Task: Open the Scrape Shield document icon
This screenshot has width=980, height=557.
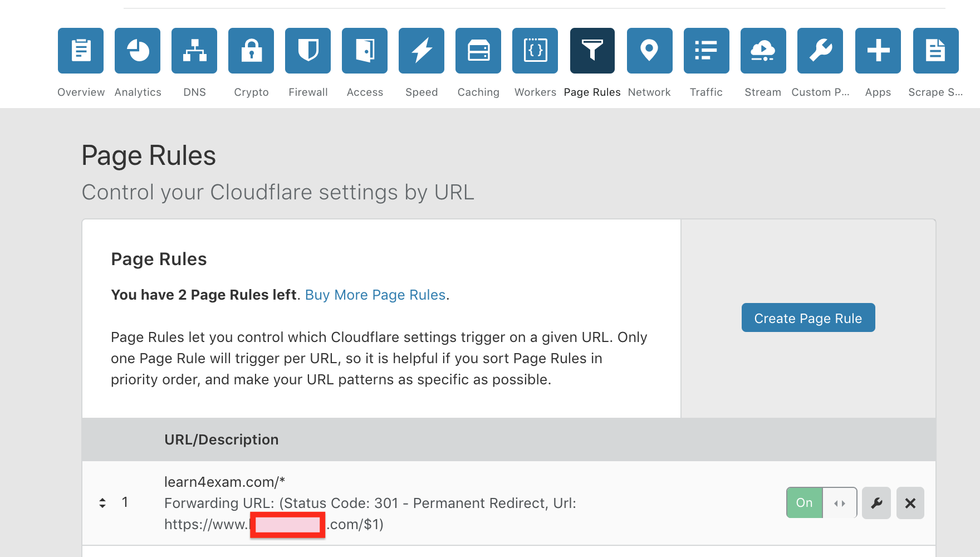Action: coord(936,51)
